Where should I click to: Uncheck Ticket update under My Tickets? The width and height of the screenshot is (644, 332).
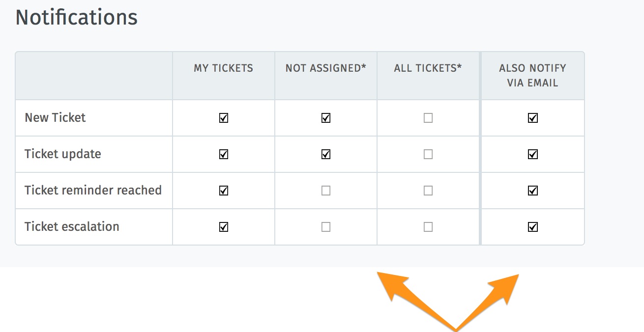pyautogui.click(x=224, y=154)
